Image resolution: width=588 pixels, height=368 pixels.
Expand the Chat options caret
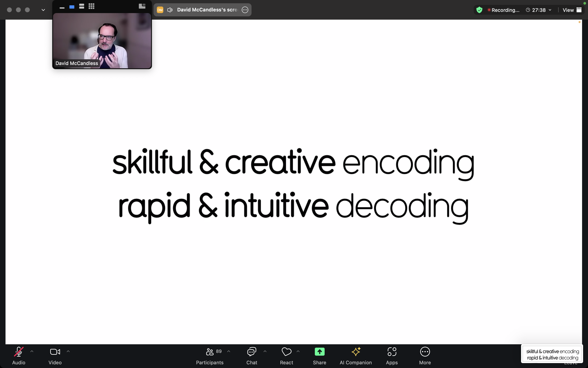(265, 351)
